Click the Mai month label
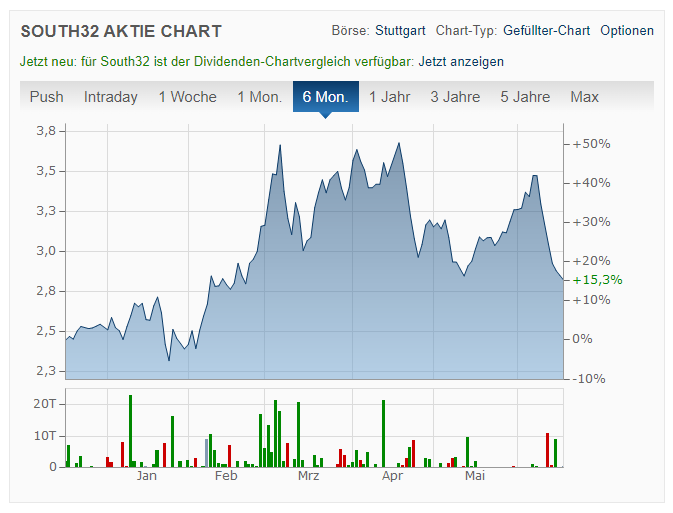The width and height of the screenshot is (673, 513). click(x=475, y=476)
